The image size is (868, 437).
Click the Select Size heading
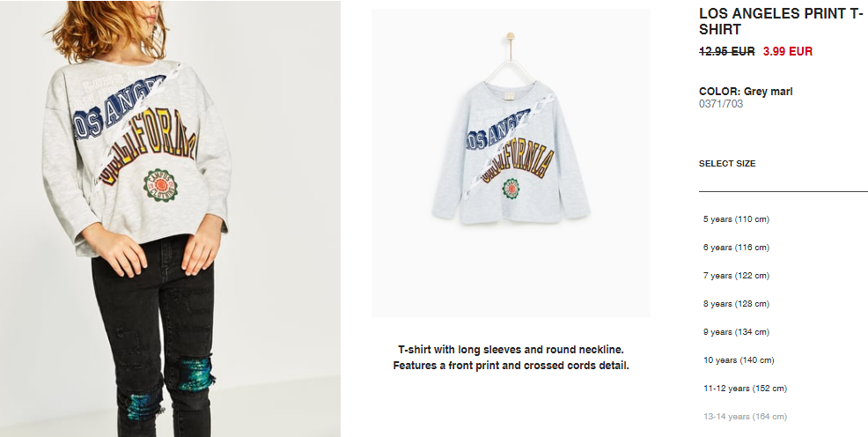[x=727, y=163]
